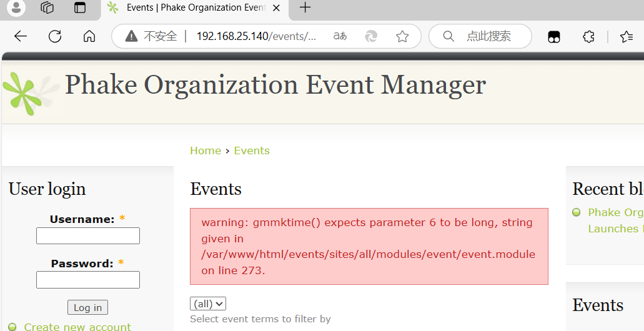The image size is (644, 331).
Task: Click the read aloud / translate icon
Action: tap(340, 36)
